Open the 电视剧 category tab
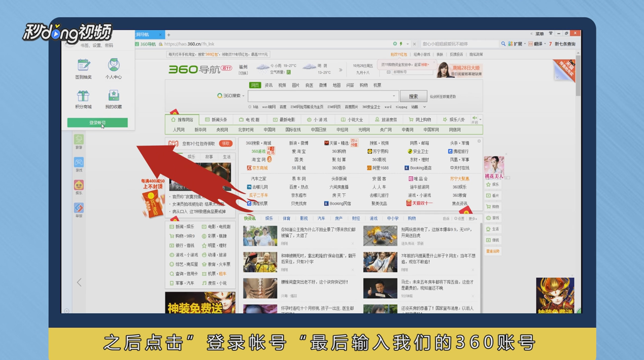Viewport: 644px width, 360px height. [249, 120]
